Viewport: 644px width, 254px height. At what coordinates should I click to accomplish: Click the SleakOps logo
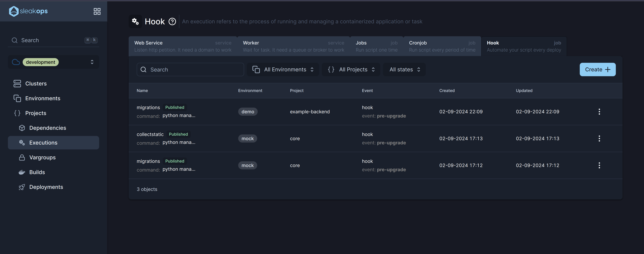tap(28, 11)
